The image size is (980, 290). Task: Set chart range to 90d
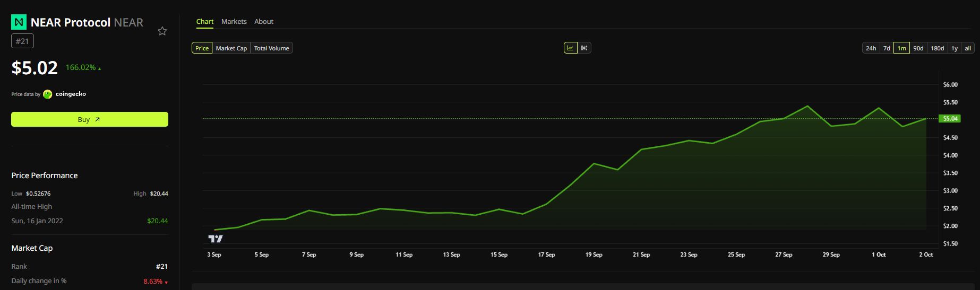click(918, 48)
